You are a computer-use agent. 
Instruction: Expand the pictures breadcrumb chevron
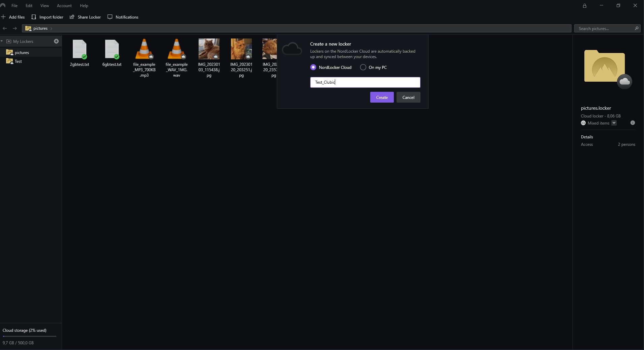pyautogui.click(x=51, y=28)
